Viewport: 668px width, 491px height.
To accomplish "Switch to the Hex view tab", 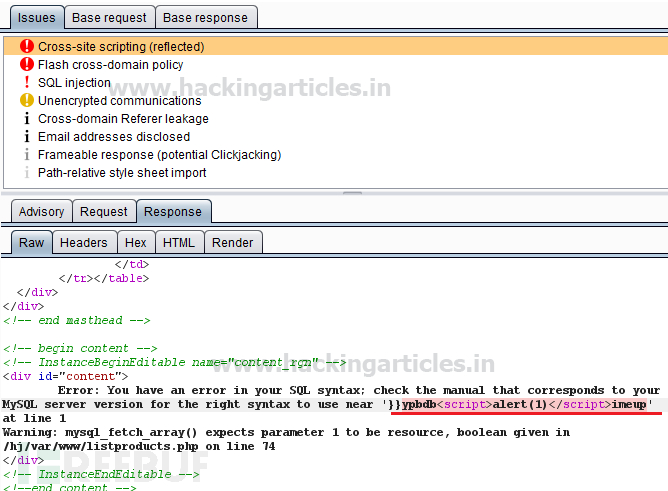I will coord(135,242).
